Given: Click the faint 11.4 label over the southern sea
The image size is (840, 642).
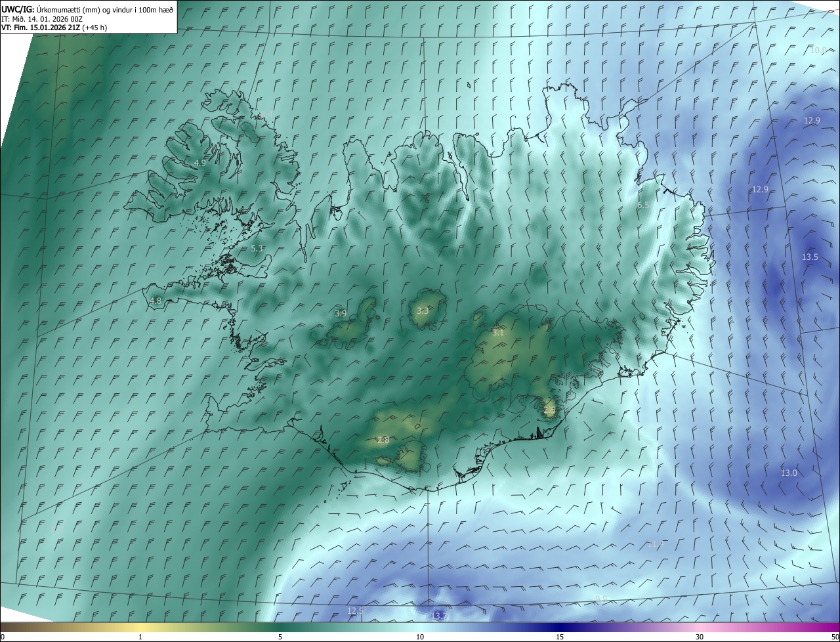Looking at the screenshot, I should 656,544.
